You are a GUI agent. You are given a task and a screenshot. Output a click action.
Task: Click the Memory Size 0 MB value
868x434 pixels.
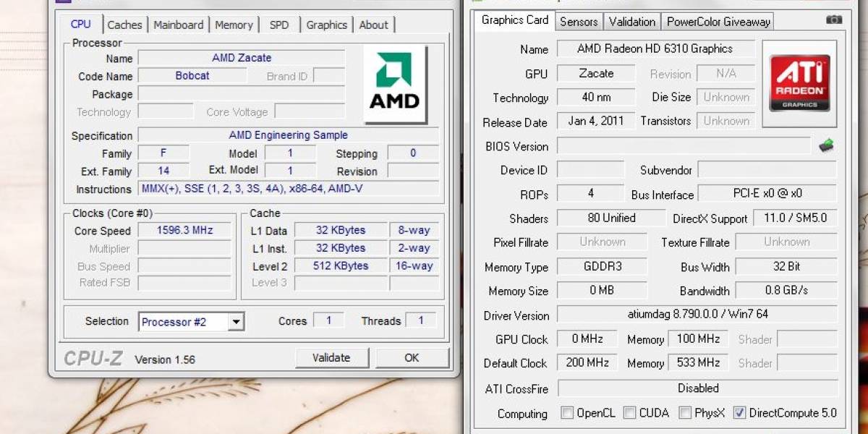click(x=603, y=290)
